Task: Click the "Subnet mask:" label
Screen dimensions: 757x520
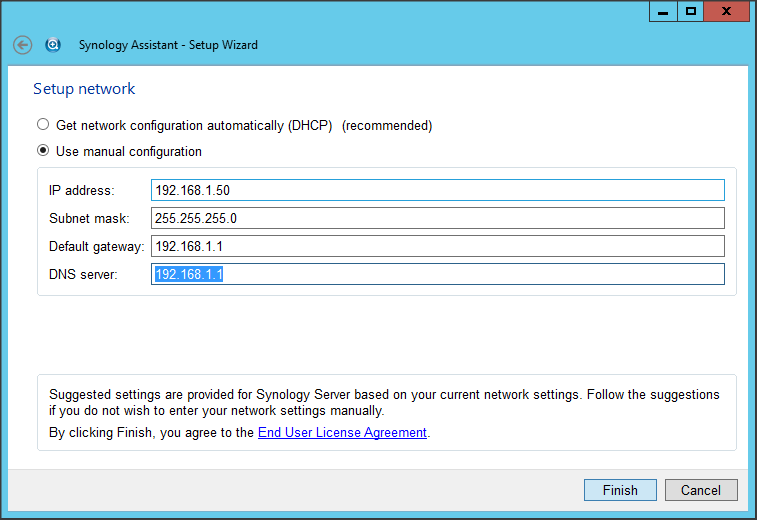Action: 88,218
